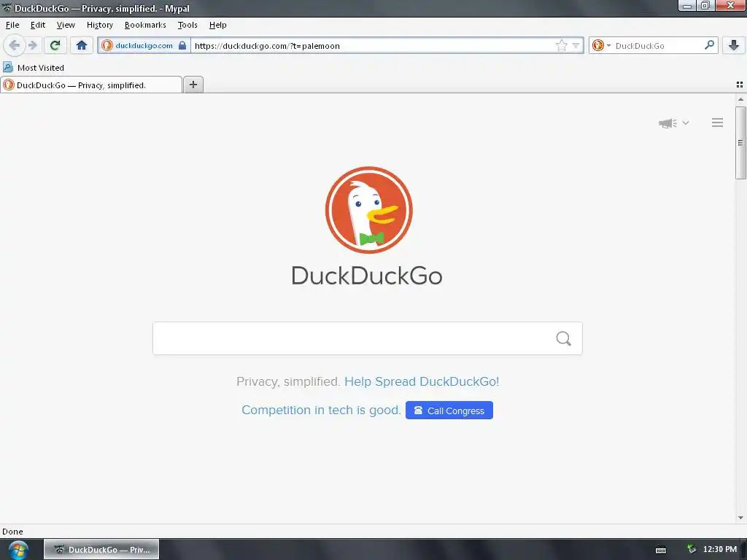The image size is (747, 560).
Task: Open the DuckDuckGo hamburger menu
Action: pos(718,122)
